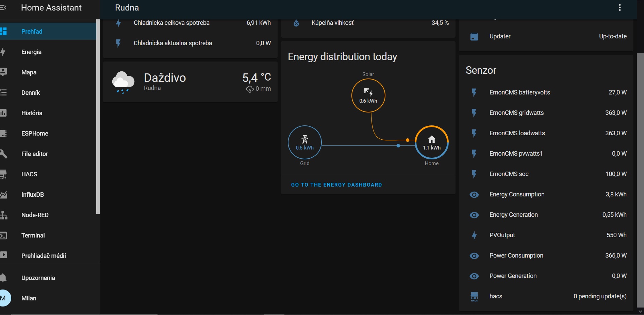The image size is (644, 315).
Task: Click the hacs store icon
Action: coord(474,296)
